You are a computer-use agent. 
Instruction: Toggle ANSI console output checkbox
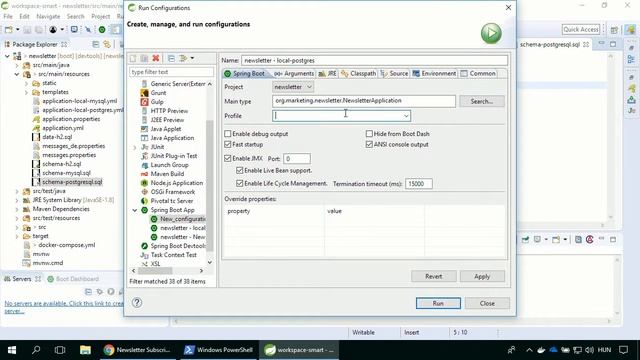(x=369, y=144)
